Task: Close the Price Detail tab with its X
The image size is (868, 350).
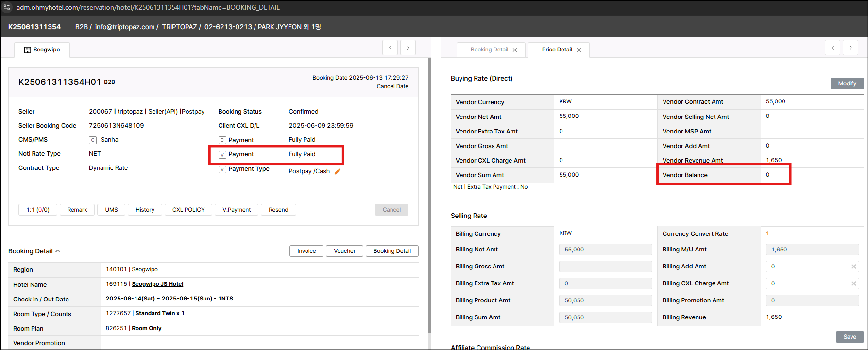Action: point(579,50)
